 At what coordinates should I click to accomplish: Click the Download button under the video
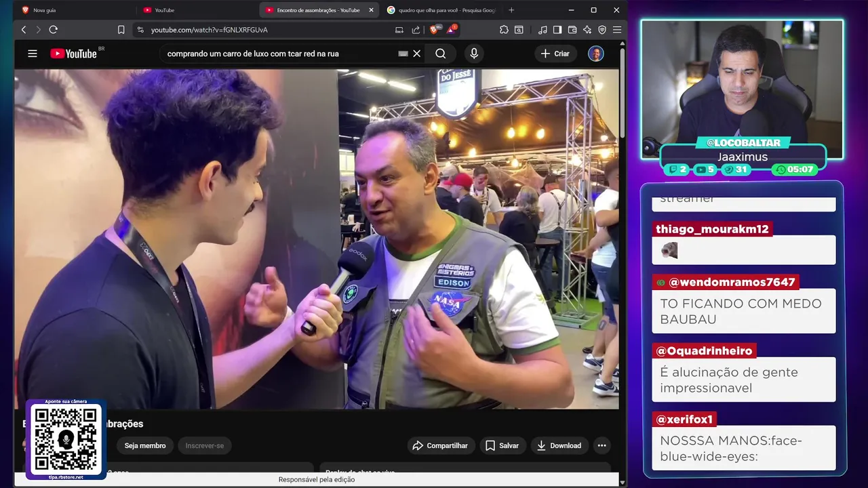(x=559, y=445)
